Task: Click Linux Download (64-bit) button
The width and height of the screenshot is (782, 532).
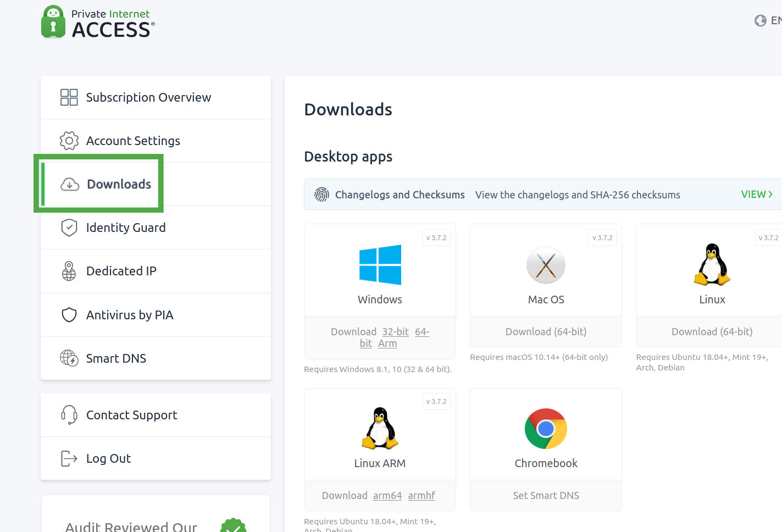Action: [x=712, y=332]
